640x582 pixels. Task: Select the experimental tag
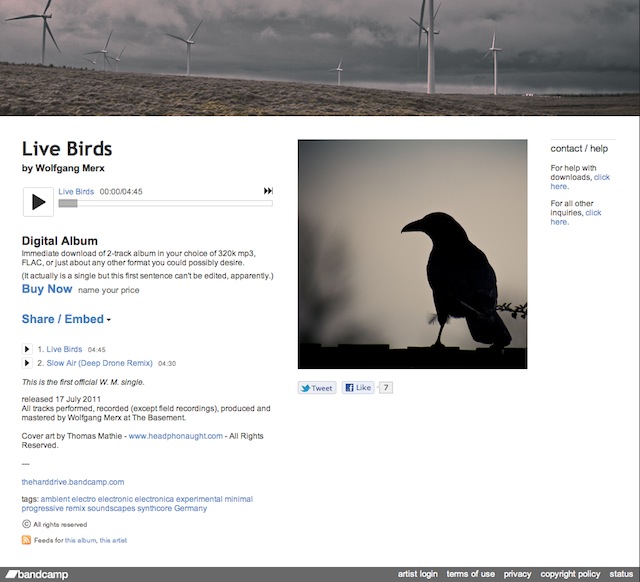pos(199,499)
